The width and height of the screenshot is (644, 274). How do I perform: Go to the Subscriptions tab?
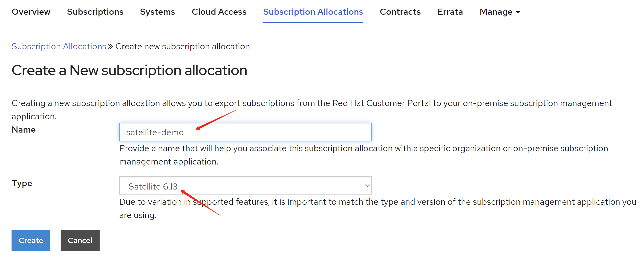tap(95, 12)
